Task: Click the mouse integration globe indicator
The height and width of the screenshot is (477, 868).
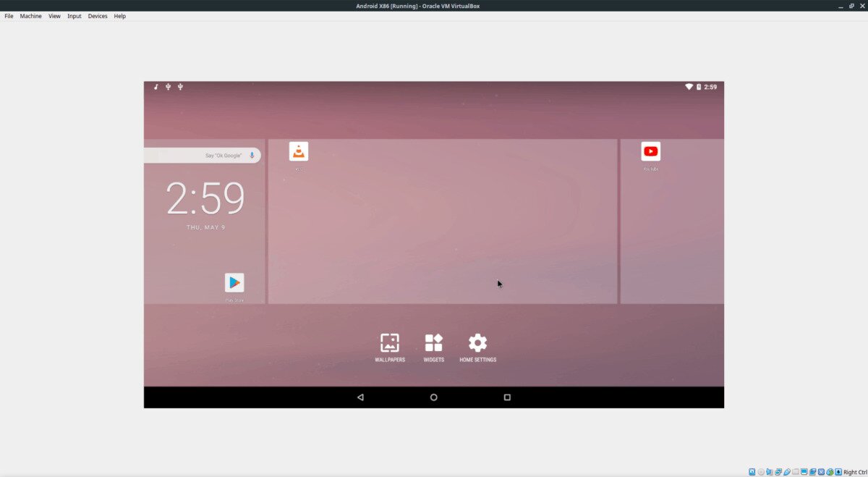Action: [x=830, y=472]
